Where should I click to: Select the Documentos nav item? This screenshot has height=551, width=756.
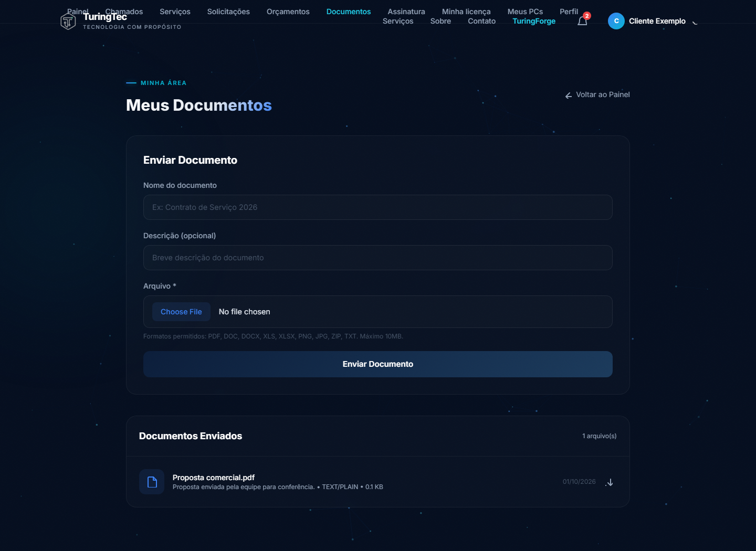tap(349, 12)
